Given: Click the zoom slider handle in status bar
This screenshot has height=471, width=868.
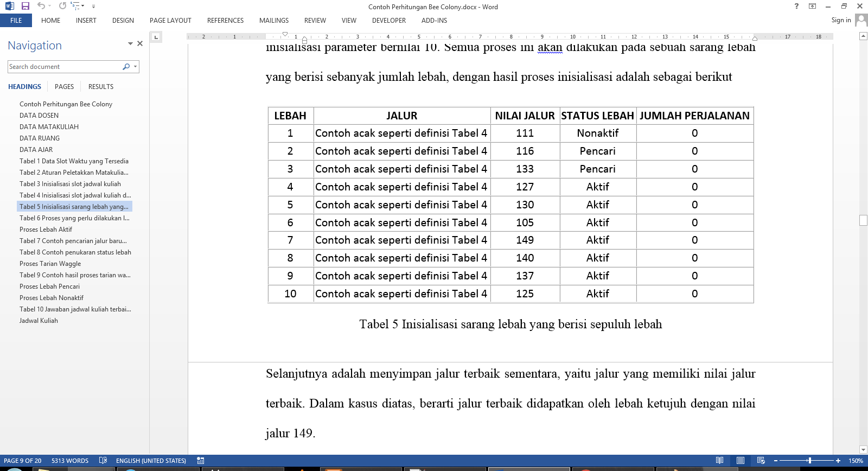Looking at the screenshot, I should [x=809, y=461].
